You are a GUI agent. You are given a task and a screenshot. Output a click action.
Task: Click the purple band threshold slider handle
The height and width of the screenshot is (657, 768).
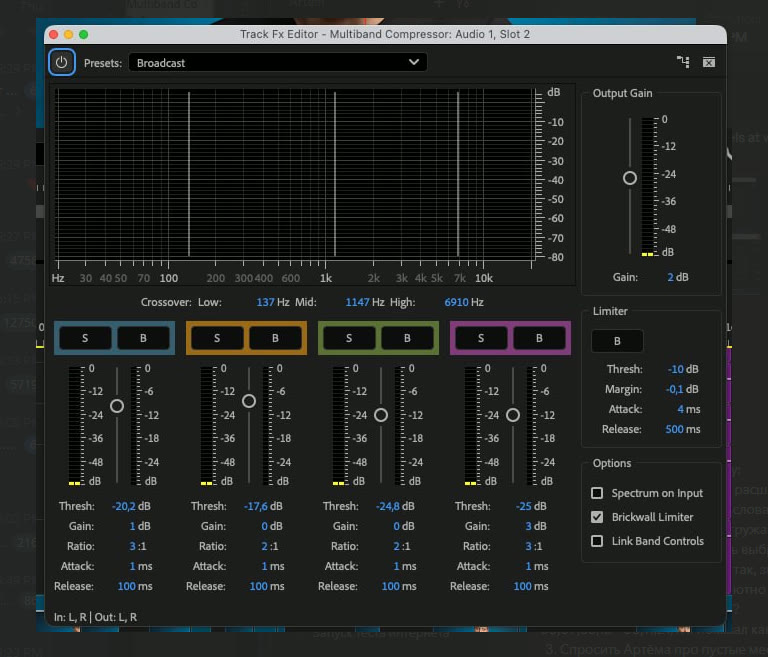point(513,415)
